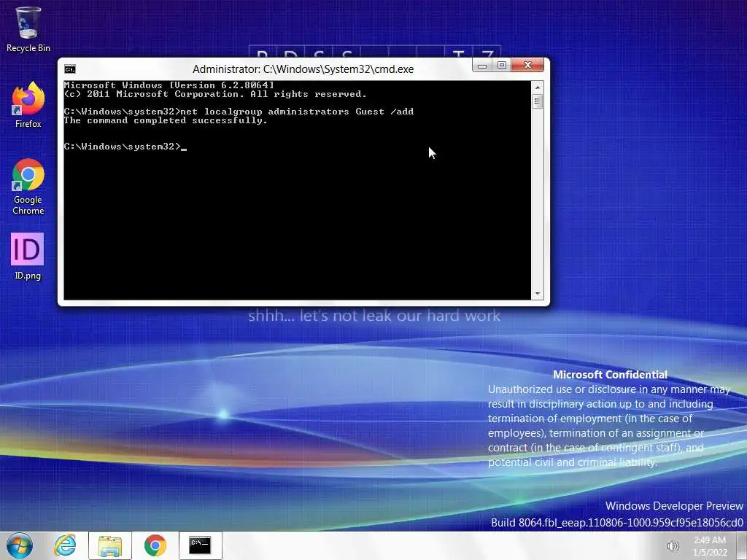Image resolution: width=747 pixels, height=560 pixels.
Task: Launch Chrome from the taskbar
Action: click(155, 545)
